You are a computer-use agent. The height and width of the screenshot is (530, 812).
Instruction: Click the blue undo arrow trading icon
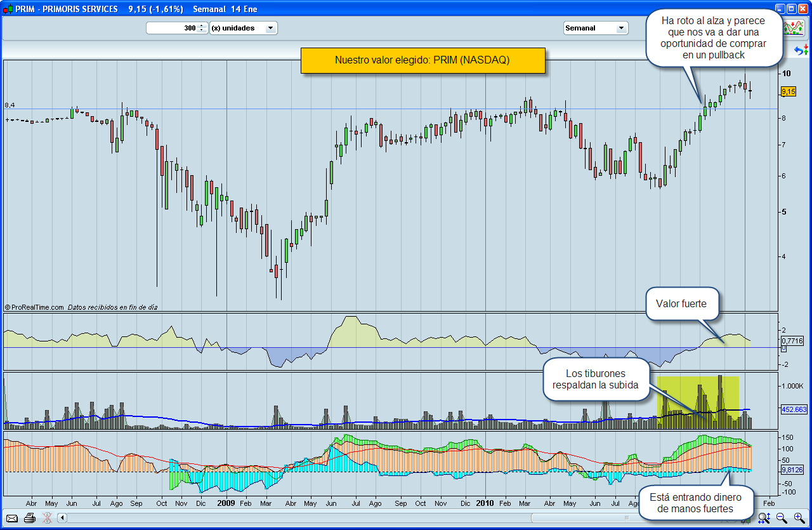click(x=801, y=50)
